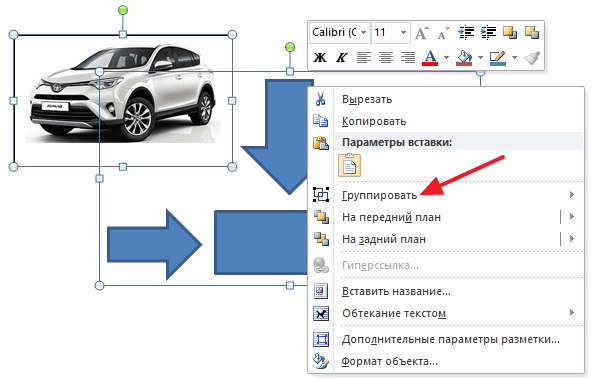This screenshot has height=380, width=592.
Task: Click the Shrink Font icon in mini toolbar
Action: point(444,33)
